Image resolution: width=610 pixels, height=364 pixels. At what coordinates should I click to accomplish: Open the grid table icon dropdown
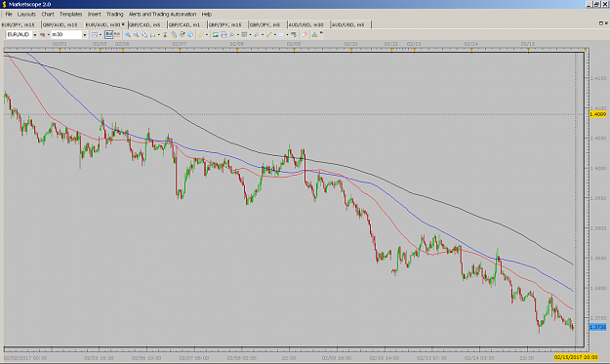click(x=250, y=34)
